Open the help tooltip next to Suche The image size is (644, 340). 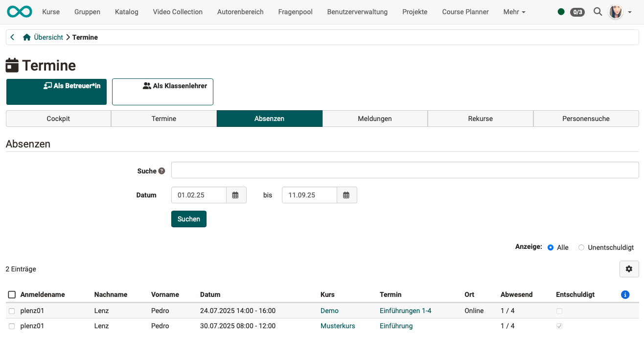[x=161, y=170]
